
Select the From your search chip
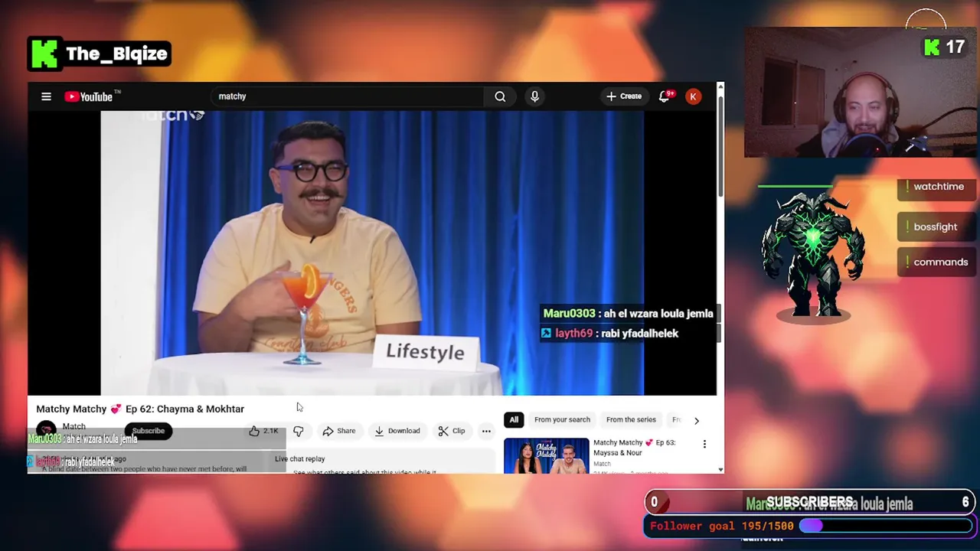coord(562,419)
